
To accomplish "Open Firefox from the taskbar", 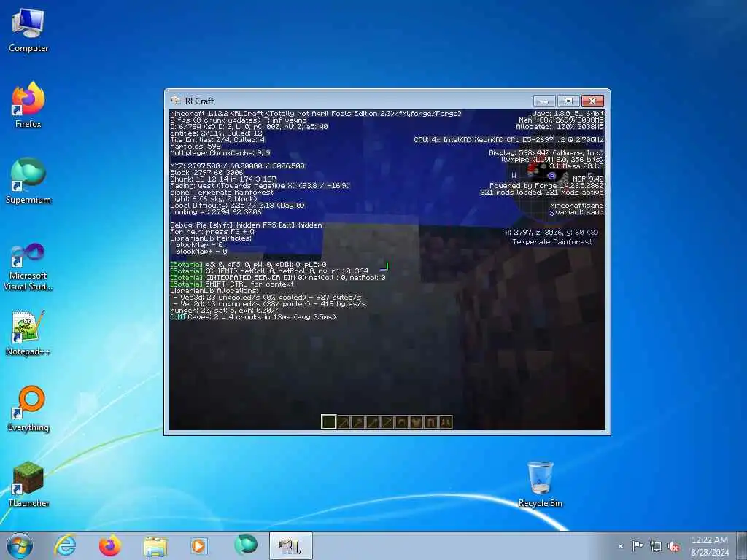I will 110,545.
